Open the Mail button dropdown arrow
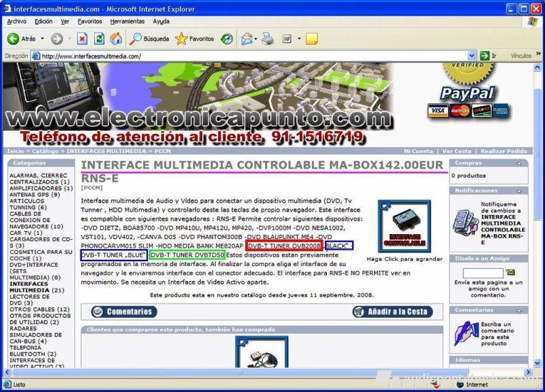The image size is (545, 392). coord(255,39)
